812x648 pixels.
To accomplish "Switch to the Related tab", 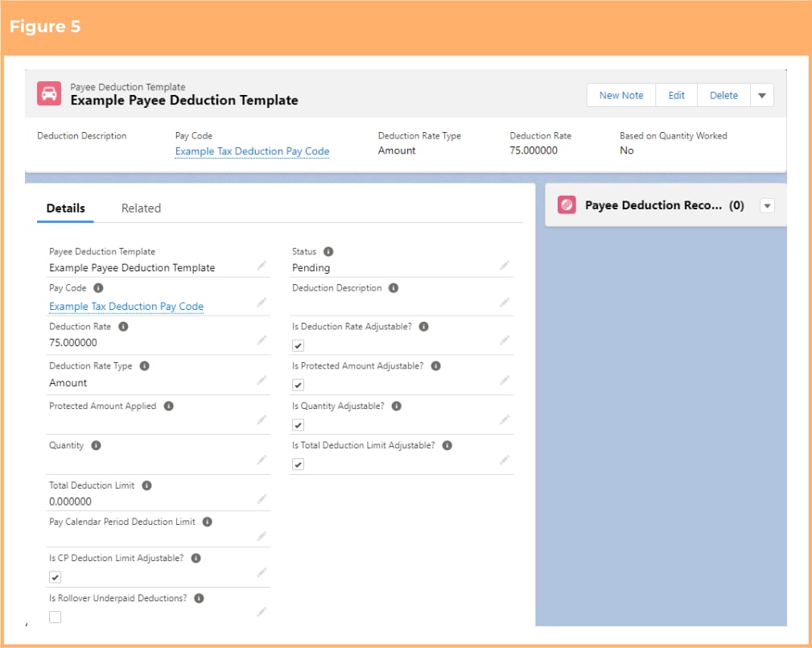I will pos(141,208).
